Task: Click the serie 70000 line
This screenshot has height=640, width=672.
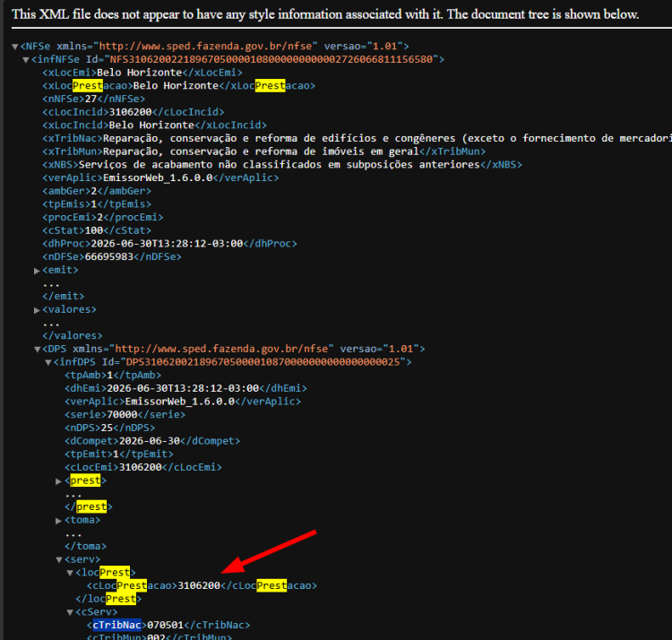Action: coord(125,414)
